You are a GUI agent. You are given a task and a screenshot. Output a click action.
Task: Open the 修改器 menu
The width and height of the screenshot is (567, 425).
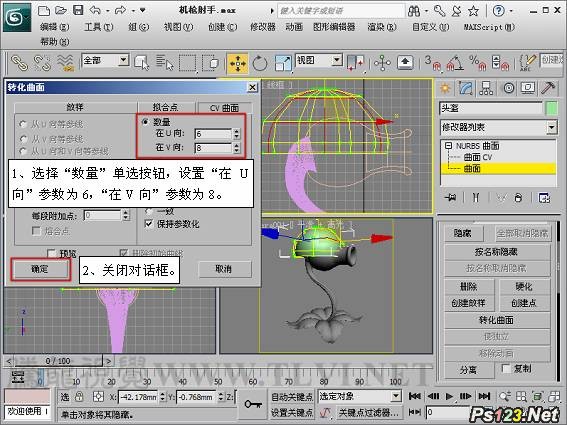tap(263, 27)
